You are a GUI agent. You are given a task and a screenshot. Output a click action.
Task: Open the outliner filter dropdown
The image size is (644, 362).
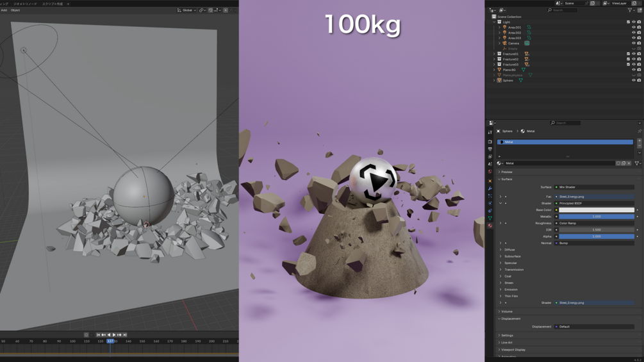click(x=631, y=10)
